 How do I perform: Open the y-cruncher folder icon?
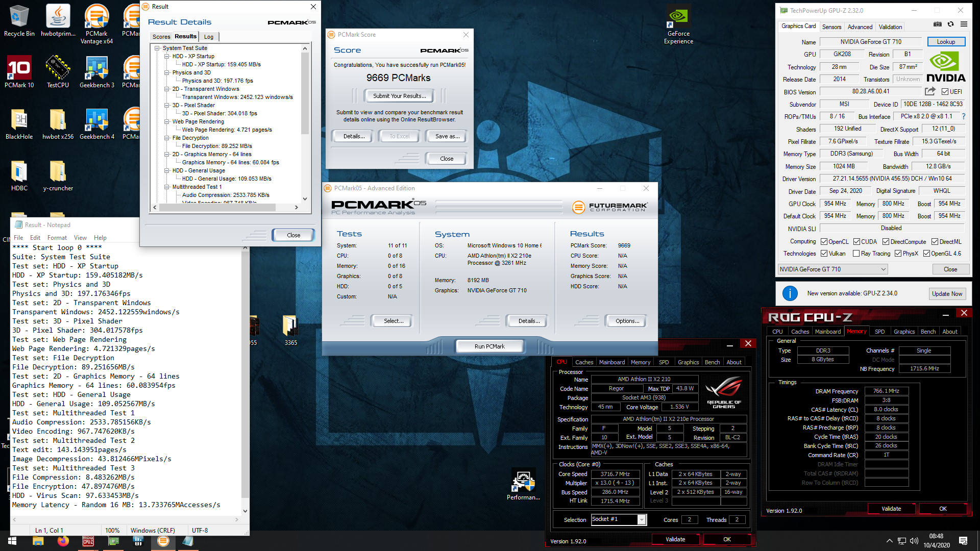58,176
